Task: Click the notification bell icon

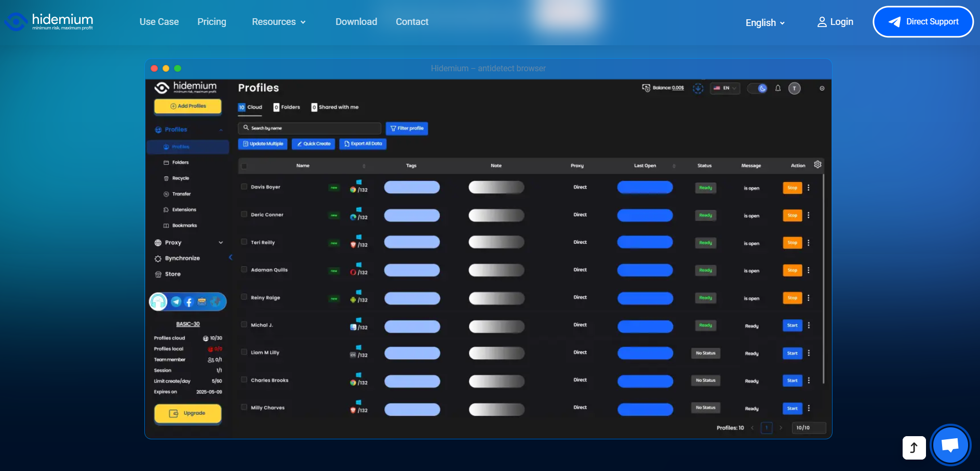Action: pos(777,88)
